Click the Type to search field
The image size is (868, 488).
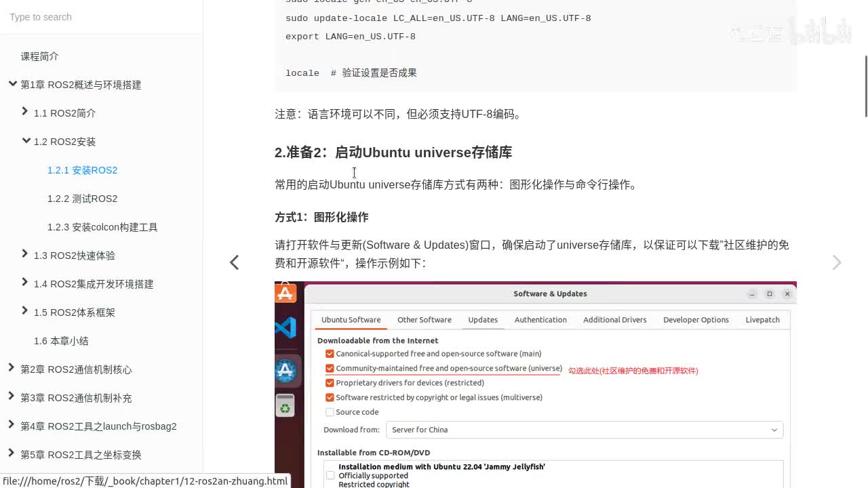click(101, 17)
